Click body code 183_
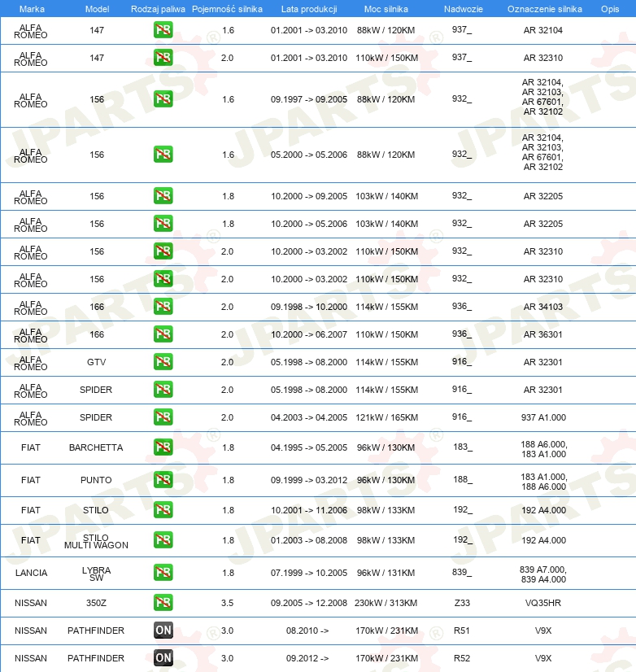This screenshot has height=672, width=636. pyautogui.click(x=463, y=447)
